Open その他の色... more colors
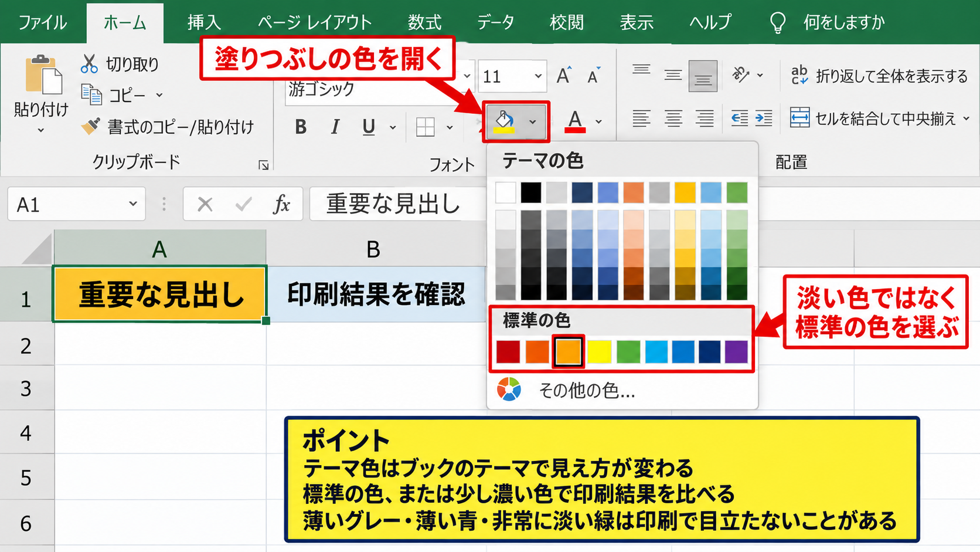 (587, 391)
